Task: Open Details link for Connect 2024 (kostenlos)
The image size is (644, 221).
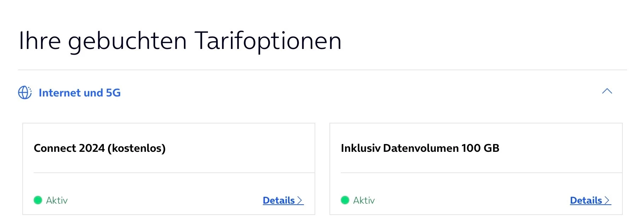Action: [x=279, y=200]
